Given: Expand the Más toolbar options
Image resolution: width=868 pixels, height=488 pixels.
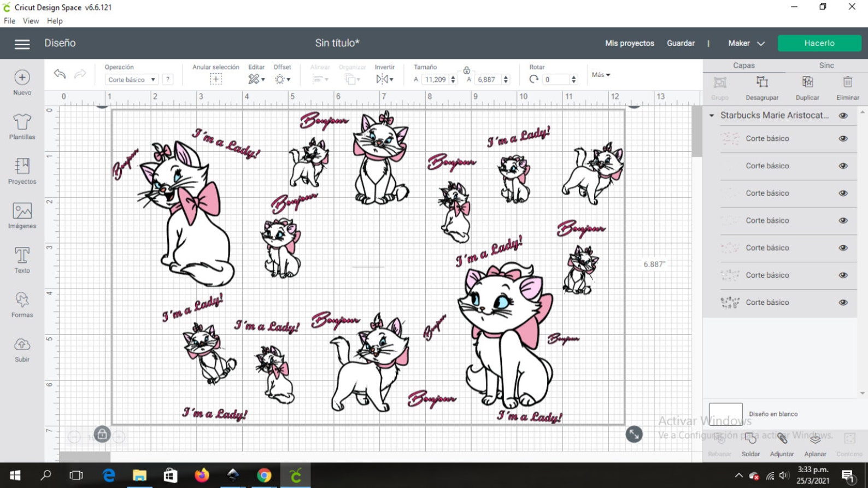Looking at the screenshot, I should pos(601,74).
